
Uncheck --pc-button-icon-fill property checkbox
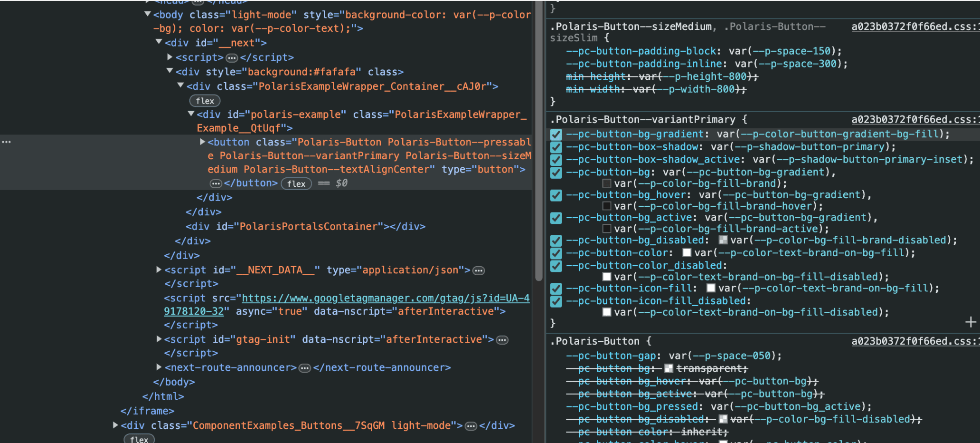point(556,289)
